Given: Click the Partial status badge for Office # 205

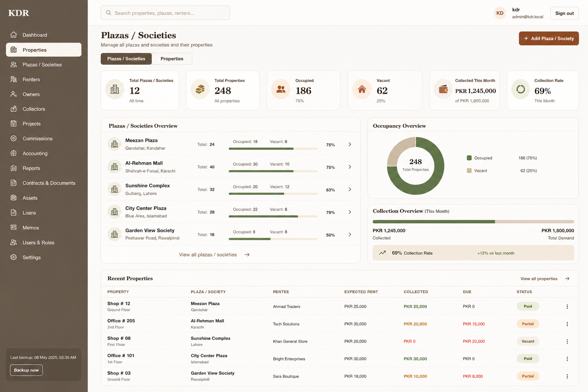Looking at the screenshot, I should tap(528, 324).
